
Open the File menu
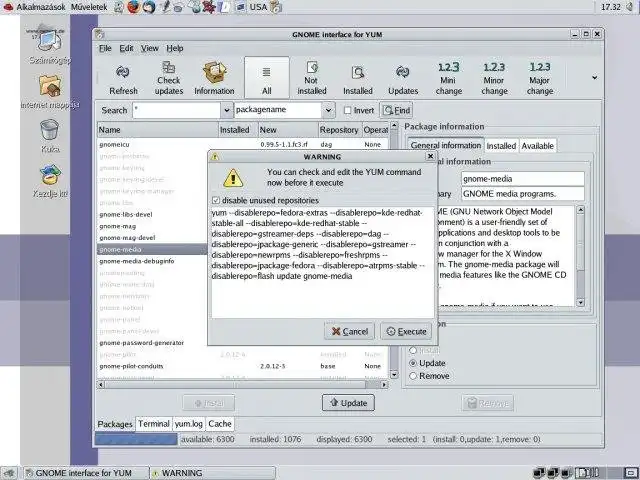(105, 48)
